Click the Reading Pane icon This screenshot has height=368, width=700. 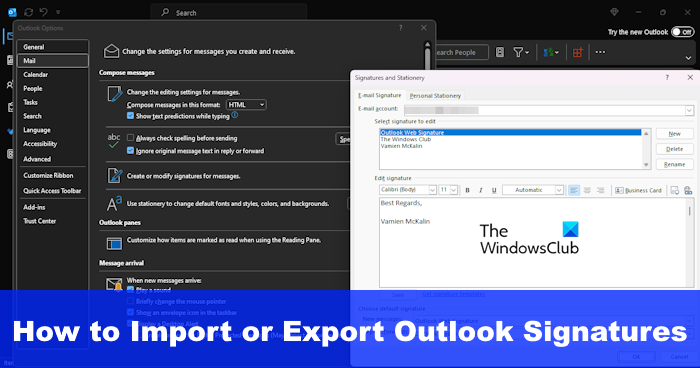pos(114,244)
